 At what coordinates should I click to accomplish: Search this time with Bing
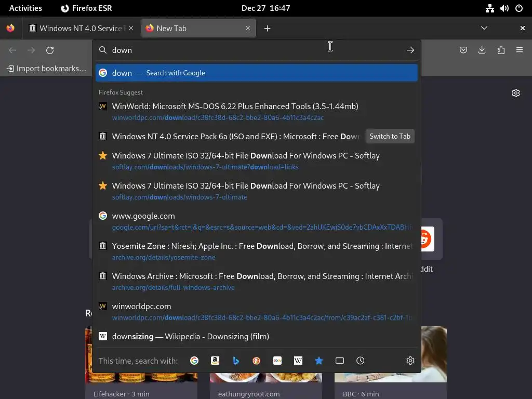(236, 361)
